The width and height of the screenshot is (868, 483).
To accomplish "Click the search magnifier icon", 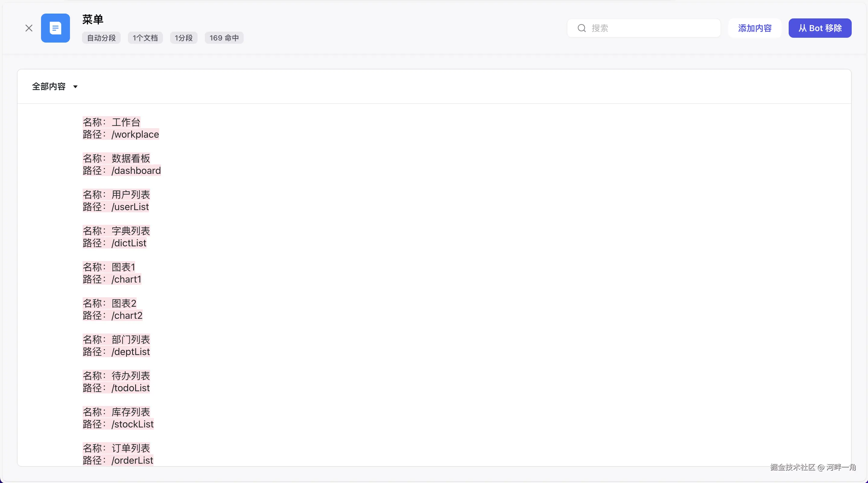I will point(581,28).
